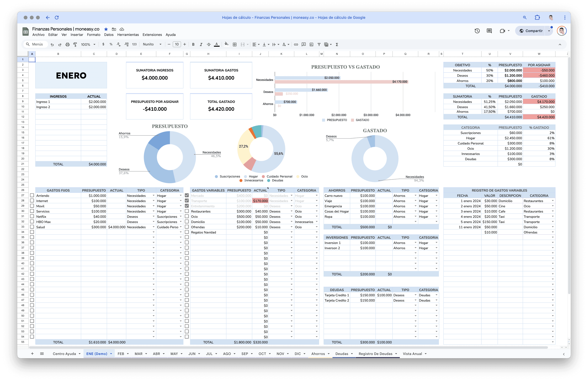Viewport: 588px width, 381px height.
Task: Undo the last action
Action: click(x=52, y=45)
